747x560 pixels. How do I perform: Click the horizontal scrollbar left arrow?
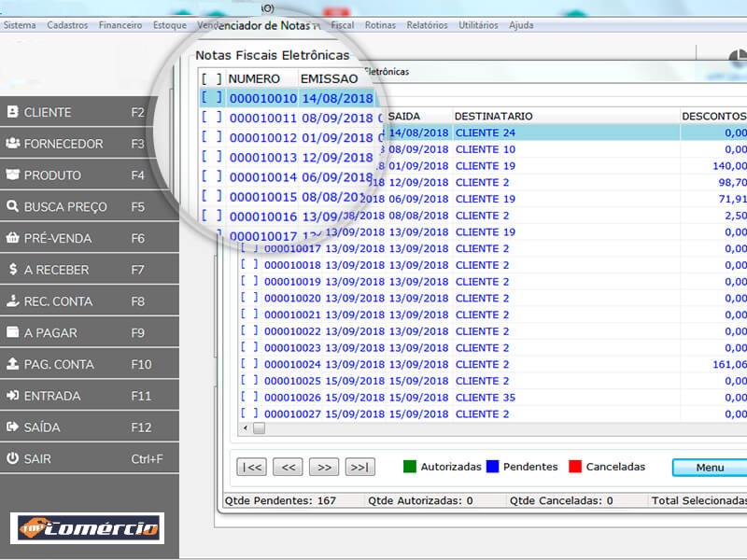245,428
